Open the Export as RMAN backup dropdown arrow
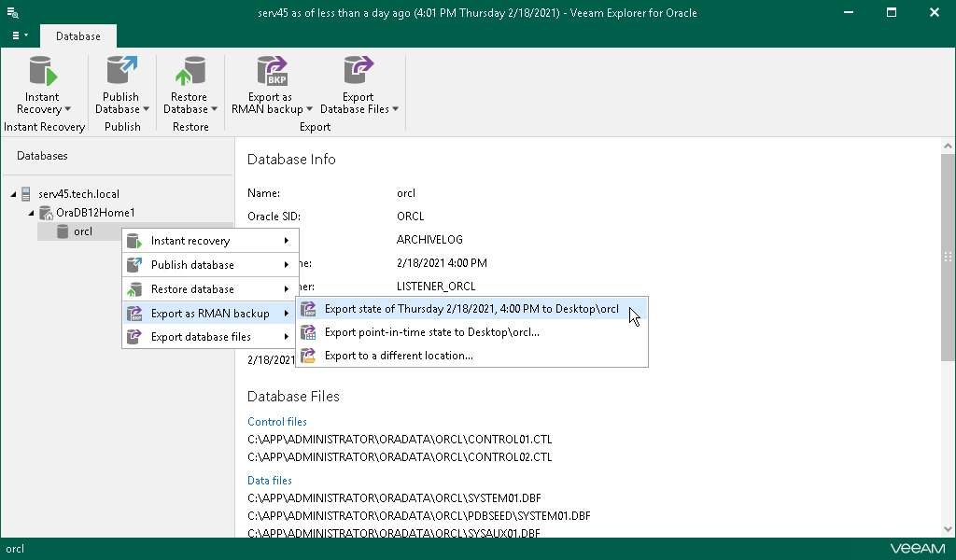The height and width of the screenshot is (560, 956). click(309, 109)
